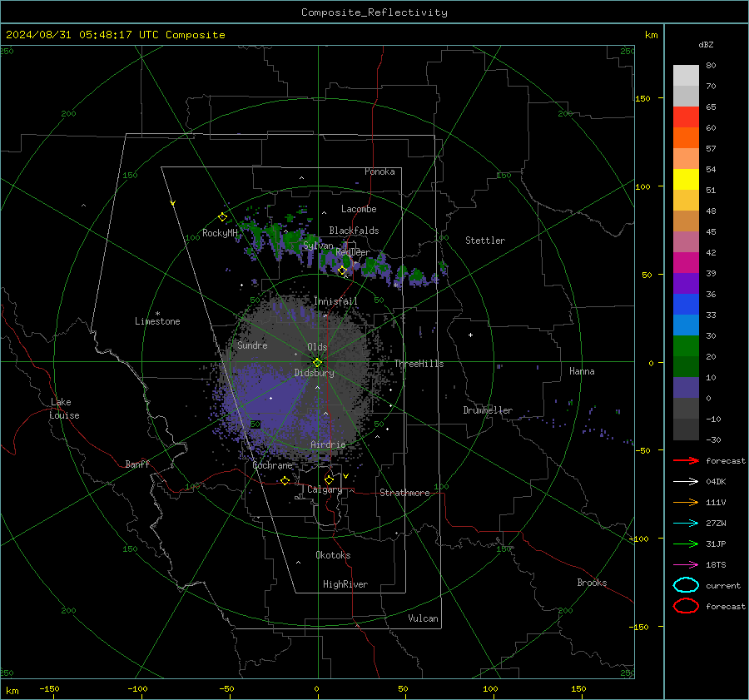
Task: Click the km unit label at top right
Action: click(x=651, y=35)
